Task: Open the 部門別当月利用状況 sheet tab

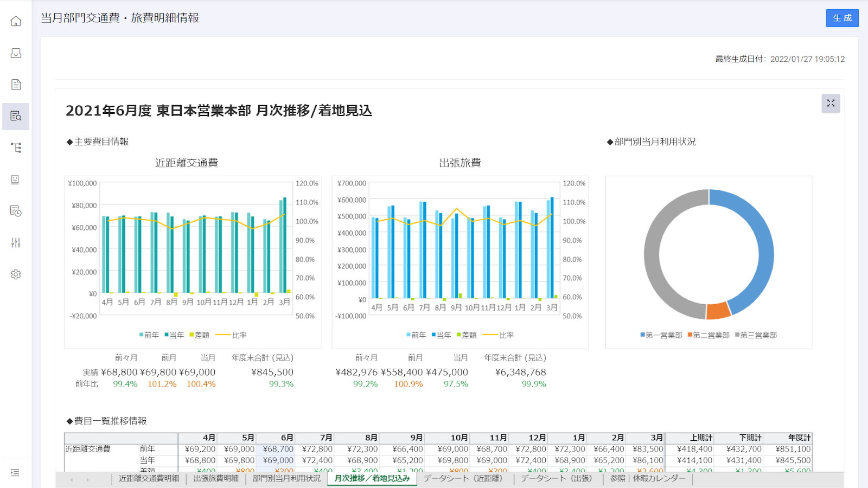Action: (x=286, y=478)
